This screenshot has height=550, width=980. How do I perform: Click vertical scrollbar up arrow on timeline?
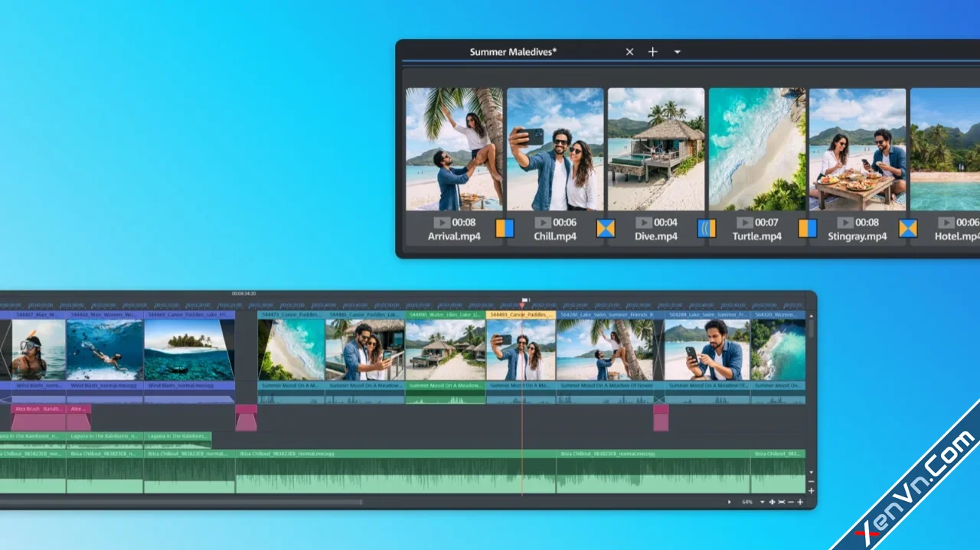811,315
